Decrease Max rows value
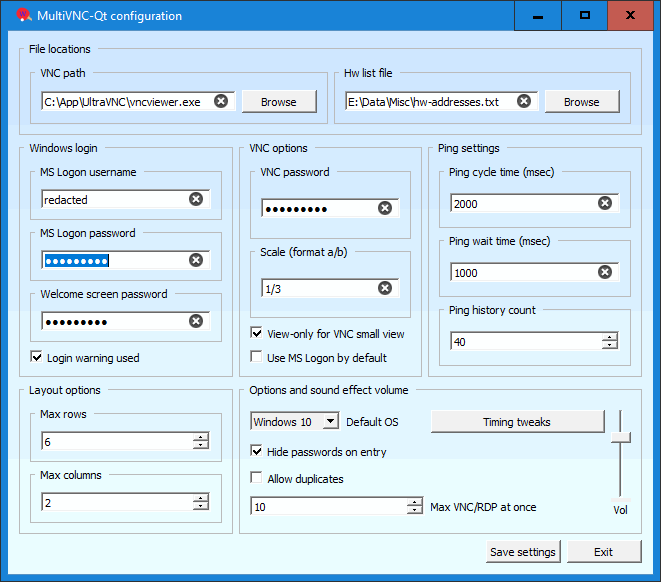 [x=201, y=445]
